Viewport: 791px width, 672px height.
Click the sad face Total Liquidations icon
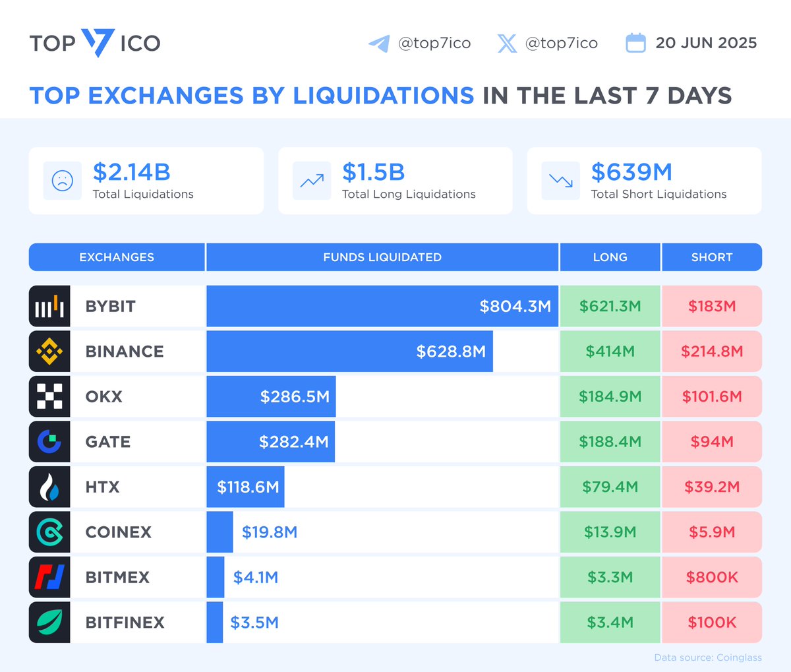(62, 181)
